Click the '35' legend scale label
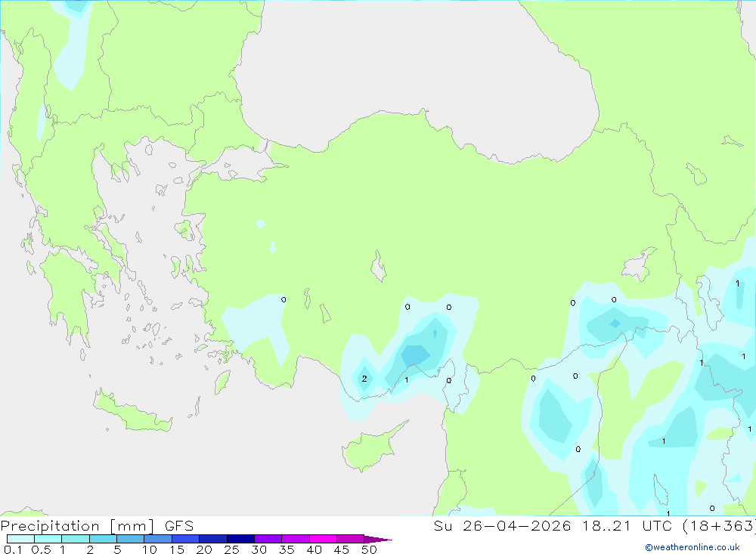Screen dimensions: 756x554 (287, 549)
